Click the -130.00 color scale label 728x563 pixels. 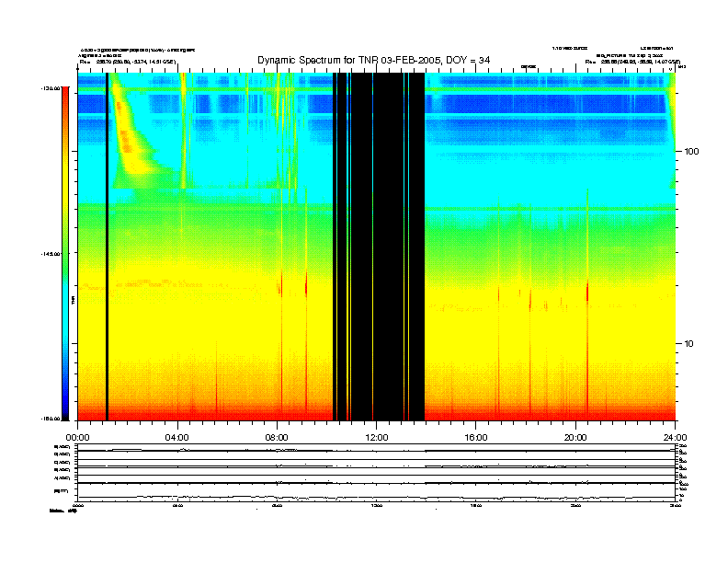tap(49, 88)
